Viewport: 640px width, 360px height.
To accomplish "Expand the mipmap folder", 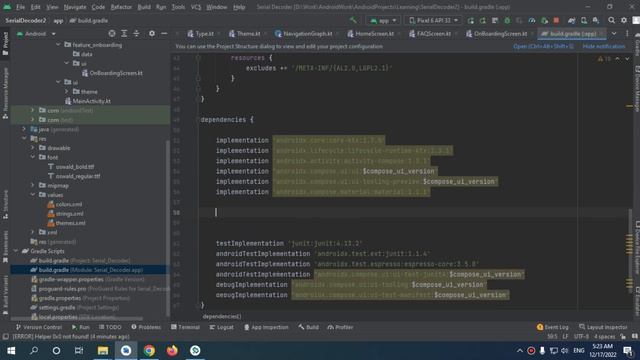I will pyautogui.click(x=33, y=185).
